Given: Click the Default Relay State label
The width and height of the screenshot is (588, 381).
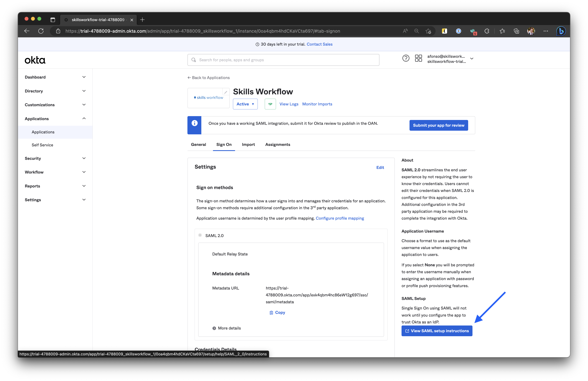Looking at the screenshot, I should click(230, 254).
